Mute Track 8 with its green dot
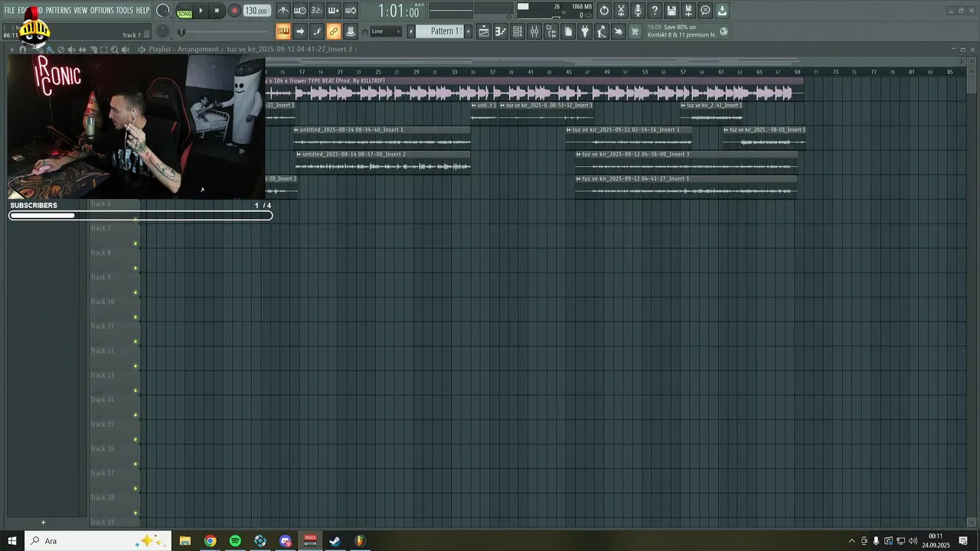Screen dimensions: 980x551 point(136,269)
